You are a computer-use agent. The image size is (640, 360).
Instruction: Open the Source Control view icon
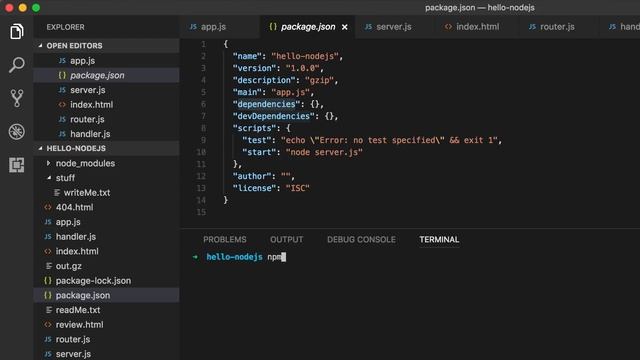pos(16,98)
